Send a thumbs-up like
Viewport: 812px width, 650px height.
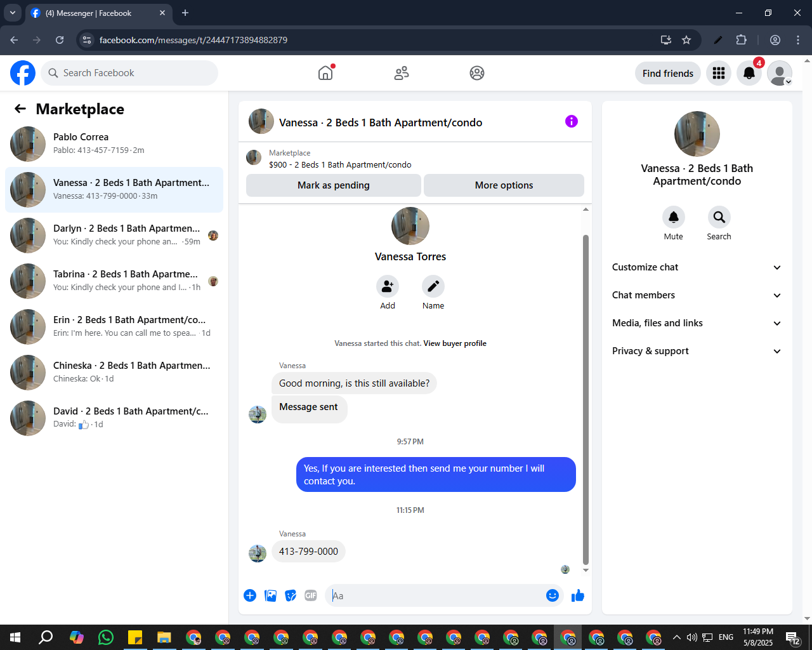tap(578, 595)
